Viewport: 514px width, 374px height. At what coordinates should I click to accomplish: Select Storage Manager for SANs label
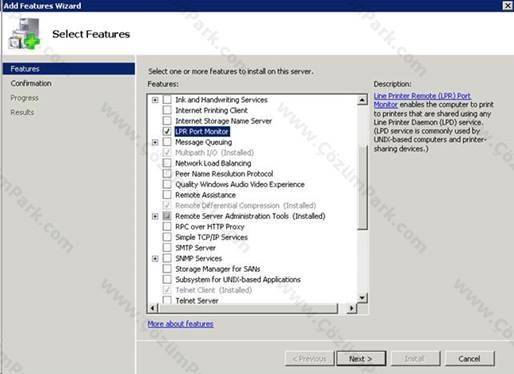[x=218, y=269]
